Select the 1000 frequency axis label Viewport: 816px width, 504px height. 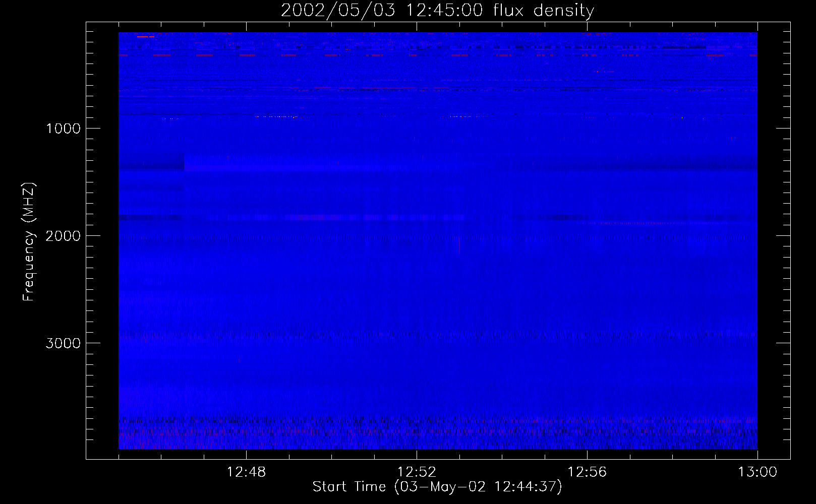(63, 129)
